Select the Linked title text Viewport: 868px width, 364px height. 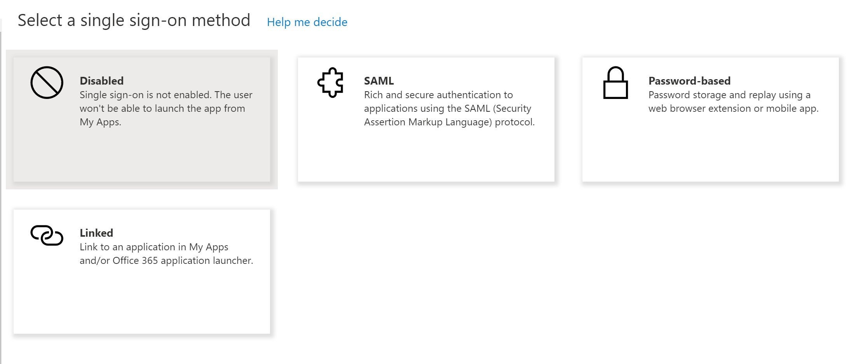[x=96, y=233]
